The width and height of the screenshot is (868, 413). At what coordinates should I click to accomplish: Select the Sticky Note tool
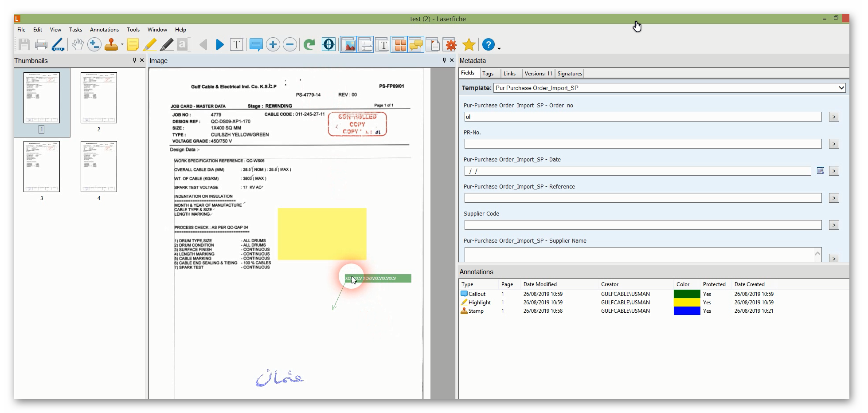[133, 45]
